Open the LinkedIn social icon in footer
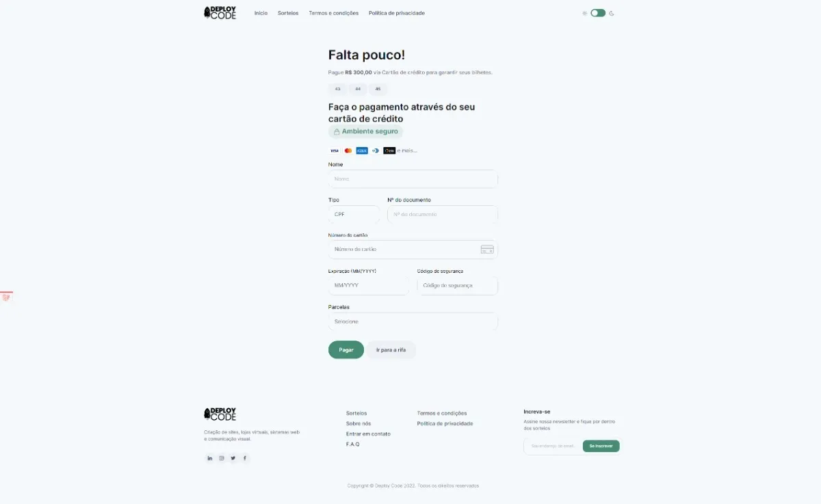 click(x=210, y=458)
